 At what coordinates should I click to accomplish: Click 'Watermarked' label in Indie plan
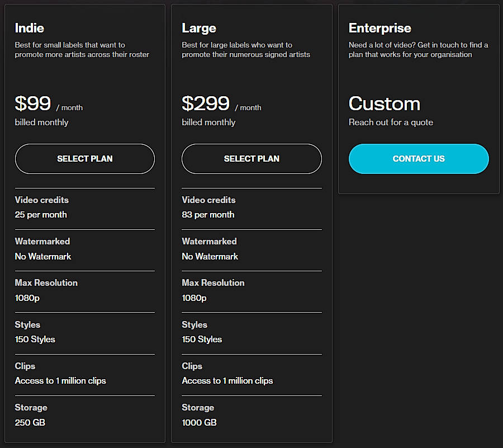click(x=42, y=241)
